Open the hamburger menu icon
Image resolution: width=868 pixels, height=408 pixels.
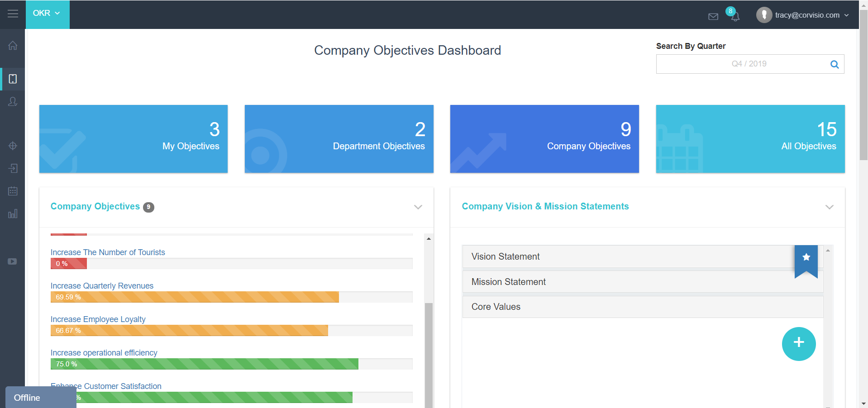click(13, 14)
